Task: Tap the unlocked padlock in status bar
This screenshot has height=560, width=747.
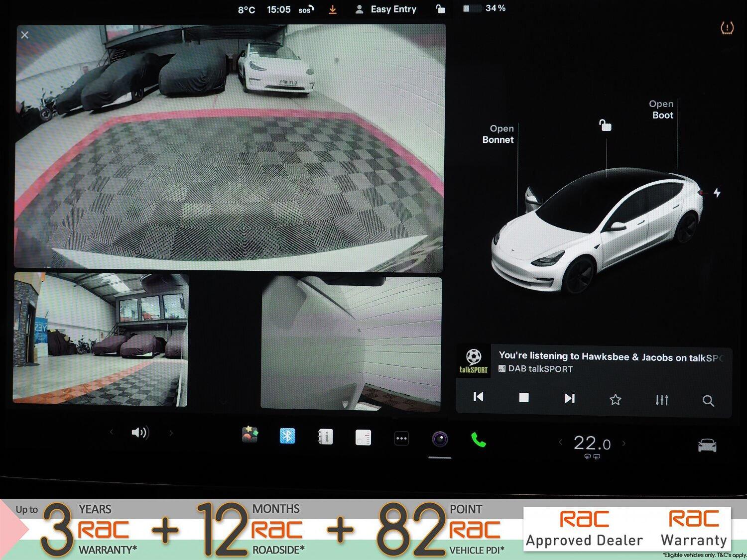Action: click(441, 8)
